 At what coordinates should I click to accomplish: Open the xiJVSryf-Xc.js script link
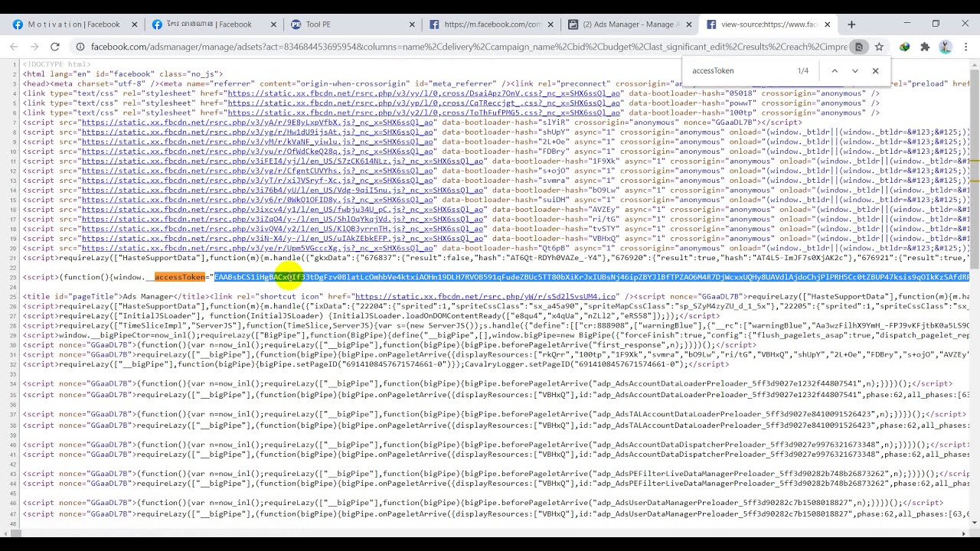258,181
